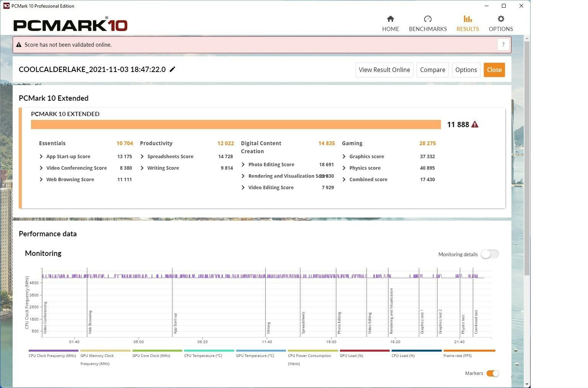Click warning icon in validation banner
This screenshot has height=388, width=588.
coord(19,45)
